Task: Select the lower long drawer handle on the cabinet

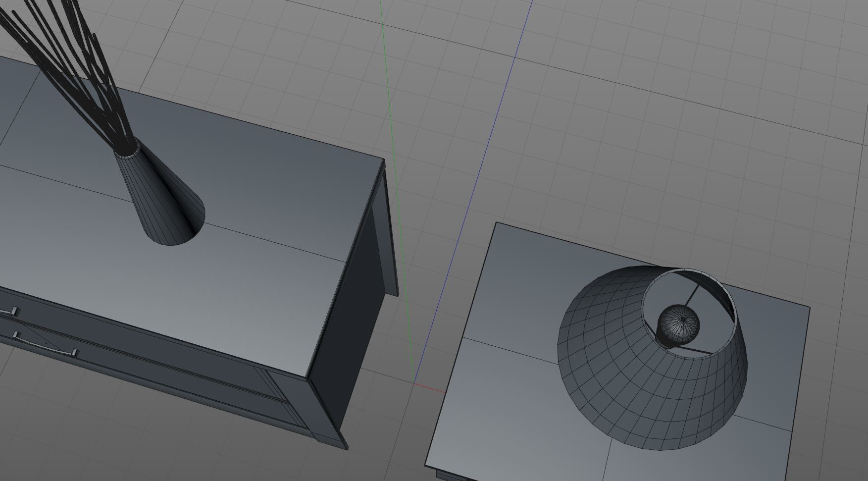Action: click(46, 343)
